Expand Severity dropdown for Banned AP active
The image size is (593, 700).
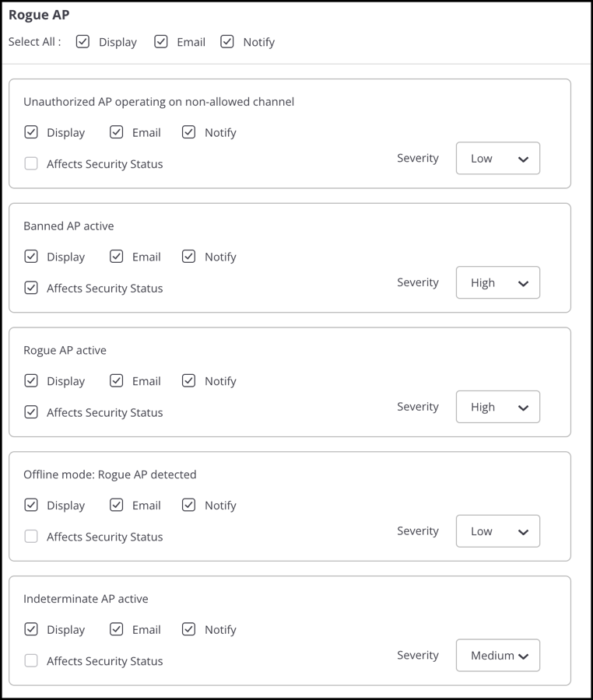pyautogui.click(x=498, y=282)
